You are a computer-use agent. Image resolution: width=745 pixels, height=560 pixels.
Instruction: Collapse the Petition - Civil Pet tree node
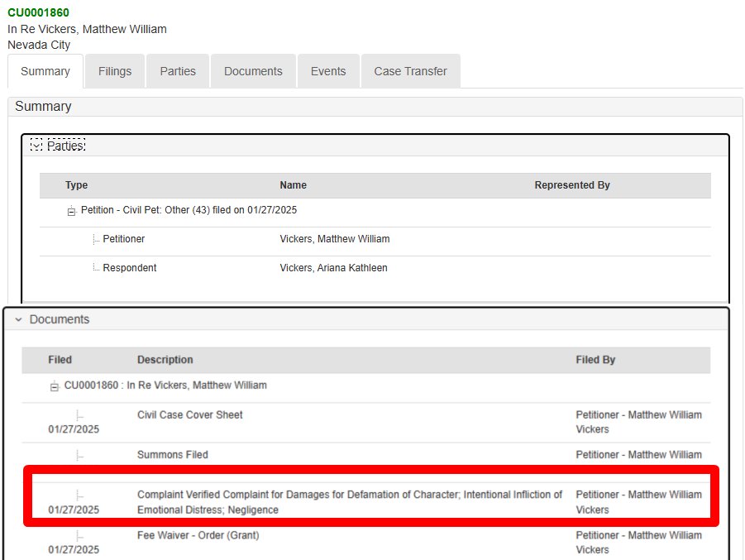click(x=71, y=211)
